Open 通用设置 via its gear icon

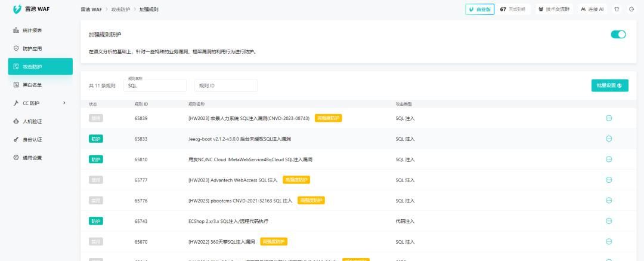(x=17, y=158)
